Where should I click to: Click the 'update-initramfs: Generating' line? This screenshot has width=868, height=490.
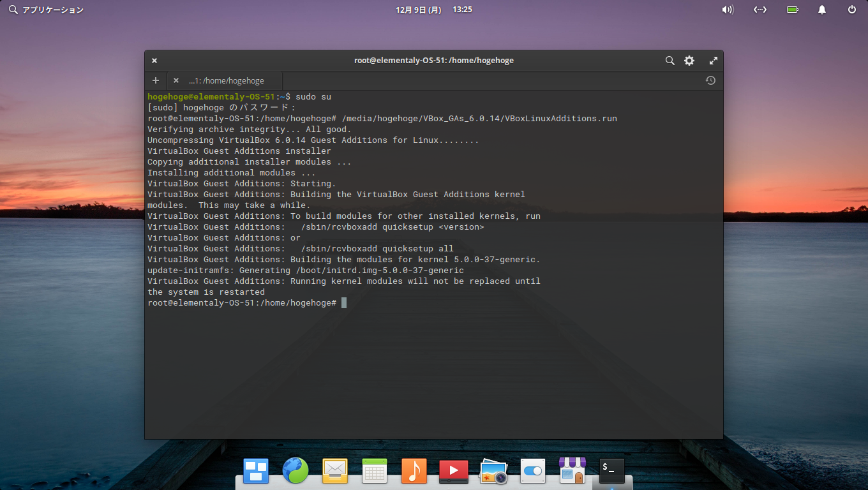click(x=306, y=271)
